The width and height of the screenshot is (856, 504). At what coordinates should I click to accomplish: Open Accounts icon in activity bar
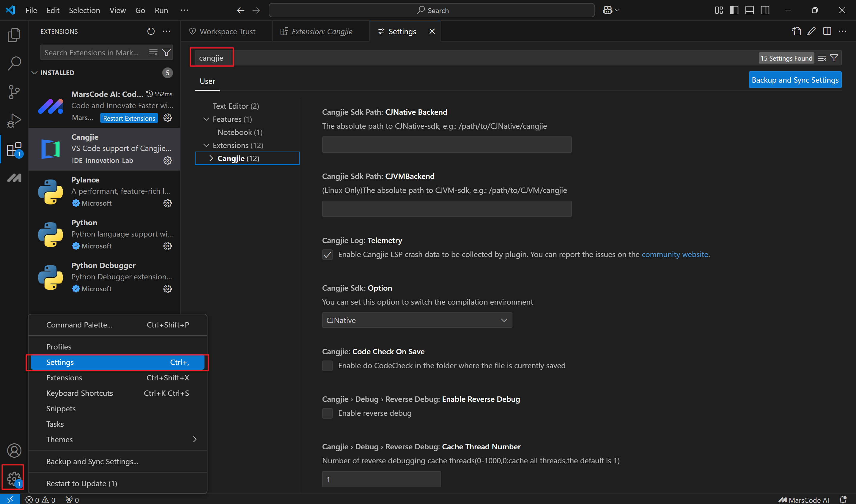tap(14, 450)
